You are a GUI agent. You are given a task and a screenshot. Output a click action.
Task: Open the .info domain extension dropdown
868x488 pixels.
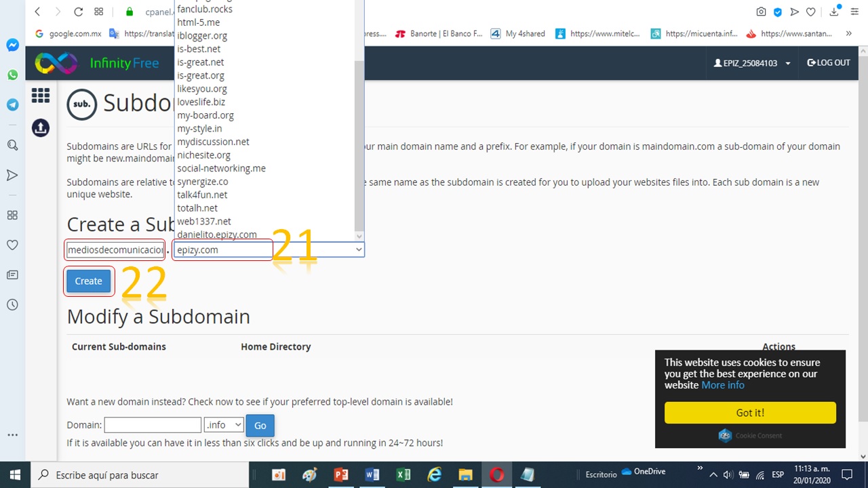[x=223, y=425]
